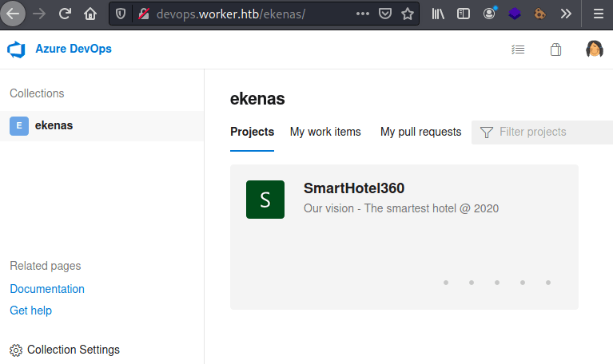Go back using the browser back arrow

13,14
